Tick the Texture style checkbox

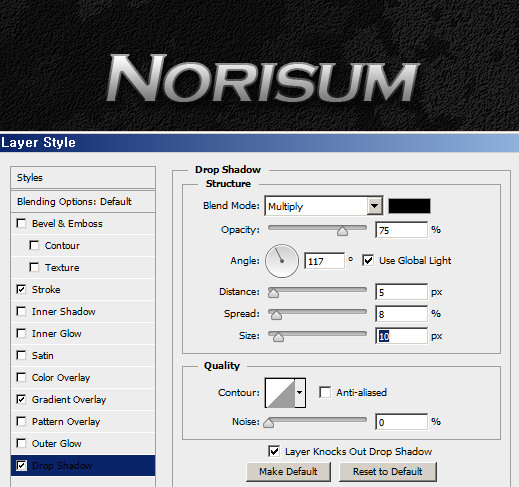tap(34, 267)
